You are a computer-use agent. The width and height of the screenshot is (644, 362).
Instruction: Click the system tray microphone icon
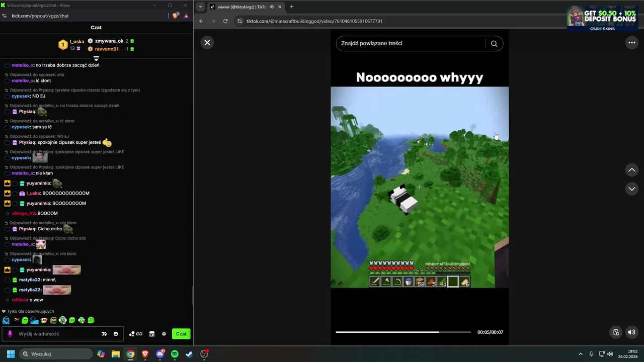tap(591, 354)
